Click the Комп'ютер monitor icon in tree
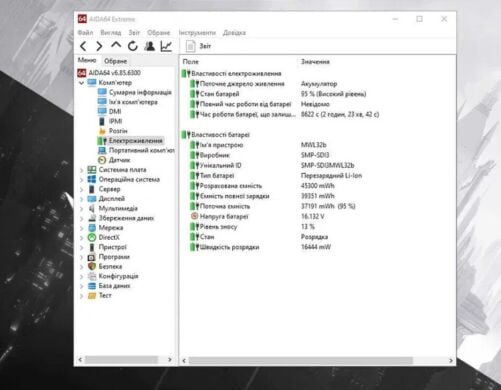The width and height of the screenshot is (501, 390). click(x=92, y=82)
